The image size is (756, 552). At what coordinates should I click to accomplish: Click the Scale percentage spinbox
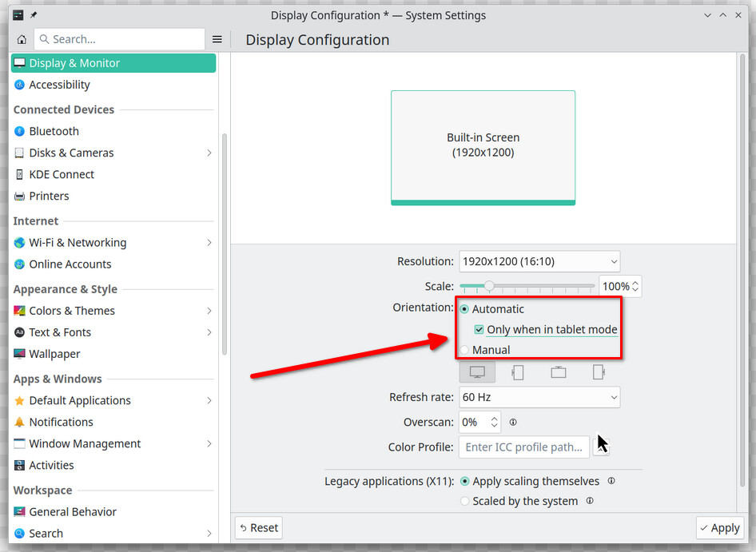(620, 286)
